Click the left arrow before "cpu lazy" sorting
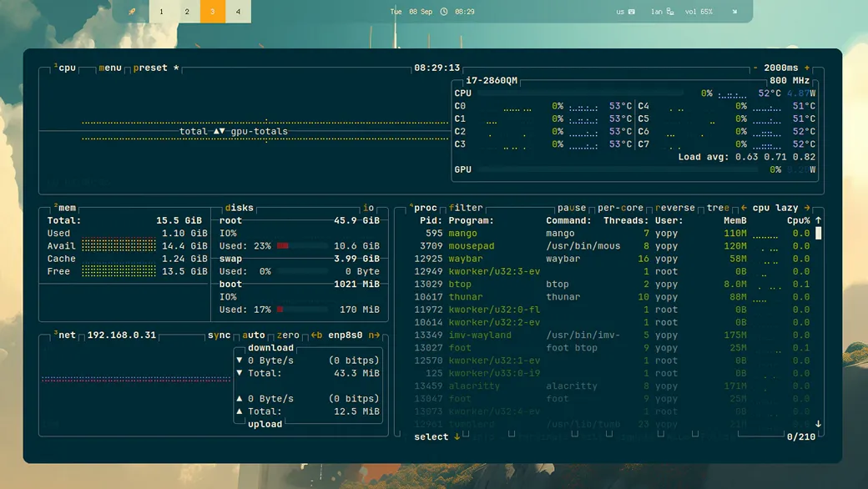Image resolution: width=868 pixels, height=489 pixels. point(744,208)
